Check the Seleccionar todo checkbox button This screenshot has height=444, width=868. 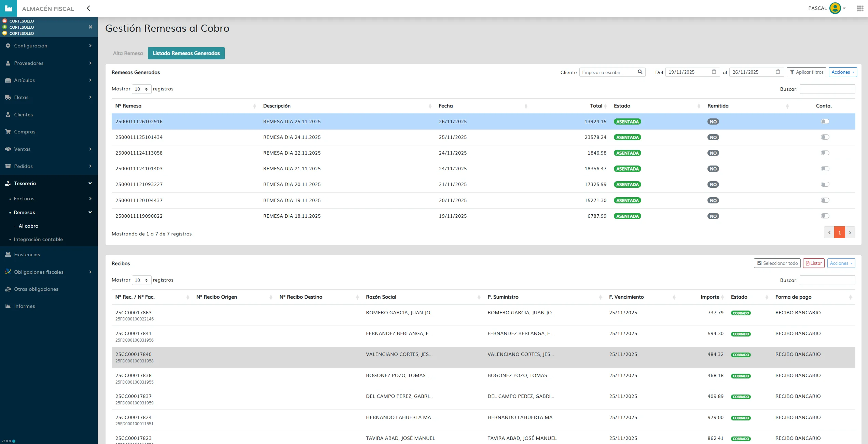point(777,263)
